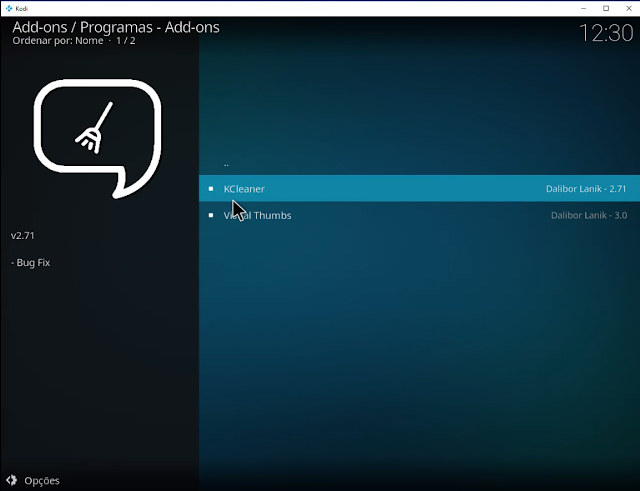Open the KCleaner add-on entry

coord(419,189)
